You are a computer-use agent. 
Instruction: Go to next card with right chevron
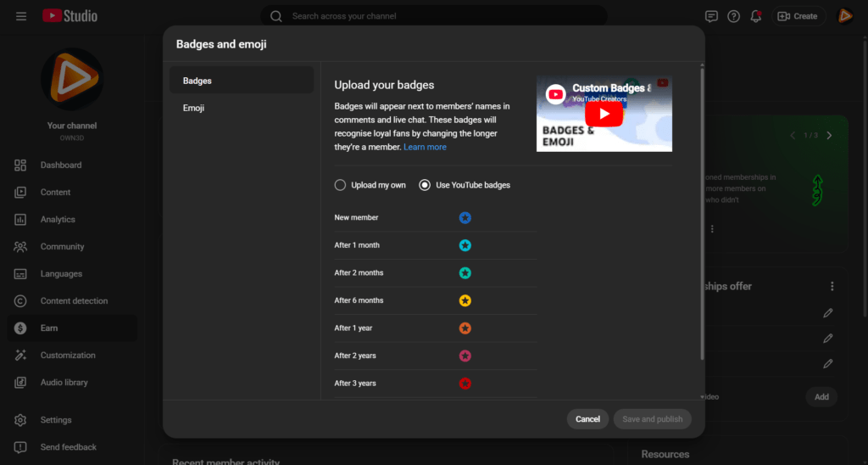click(x=829, y=136)
